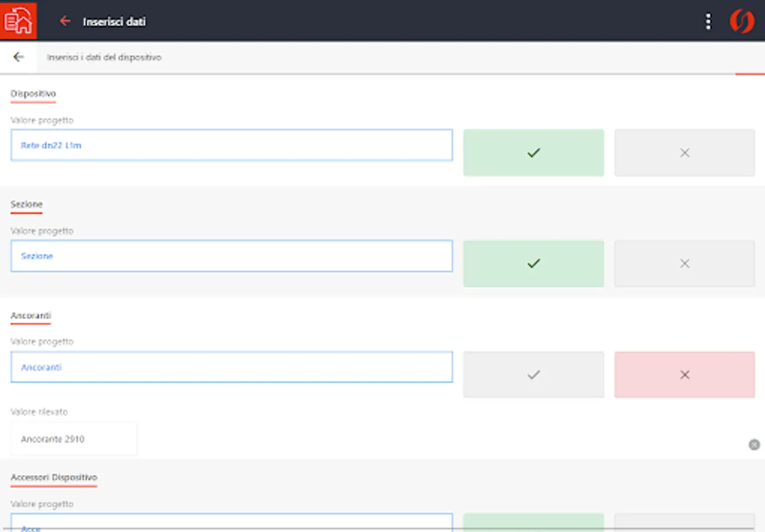Image resolution: width=765 pixels, height=532 pixels.
Task: Click 'Valore progetto' label under Sezione
Action: click(x=42, y=231)
